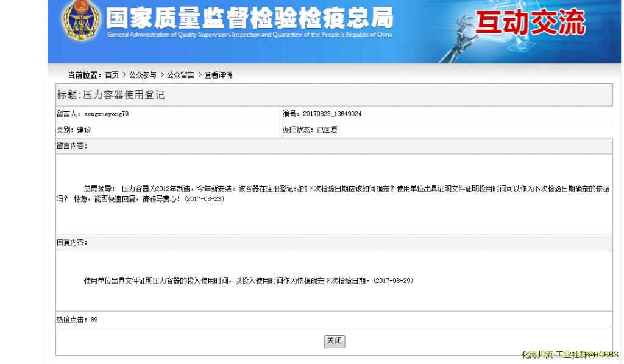This screenshot has height=364, width=624.
Task: Click the 互动交流 red banner title
Action: [530, 23]
